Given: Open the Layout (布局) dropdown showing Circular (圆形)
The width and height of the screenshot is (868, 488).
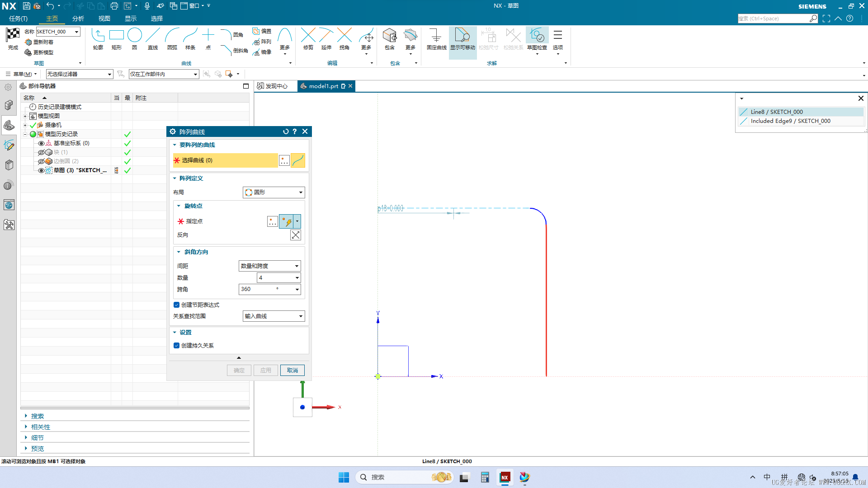Looking at the screenshot, I should click(x=274, y=192).
